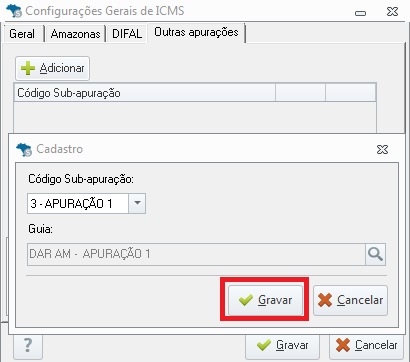Viewport: 410px width, 362px height.
Task: Click the Cadastro dialog's Brazil map icon
Action: pyautogui.click(x=24, y=149)
